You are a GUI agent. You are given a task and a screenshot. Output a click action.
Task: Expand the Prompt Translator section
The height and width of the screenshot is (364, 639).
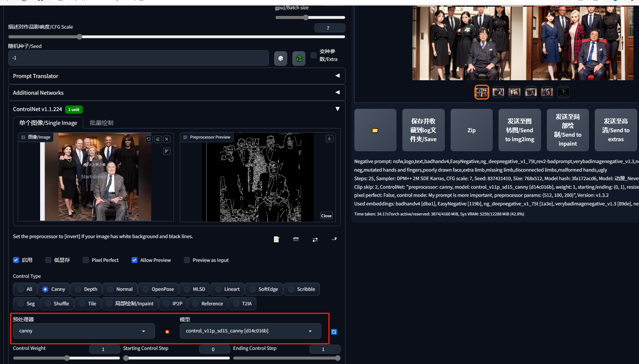point(177,76)
